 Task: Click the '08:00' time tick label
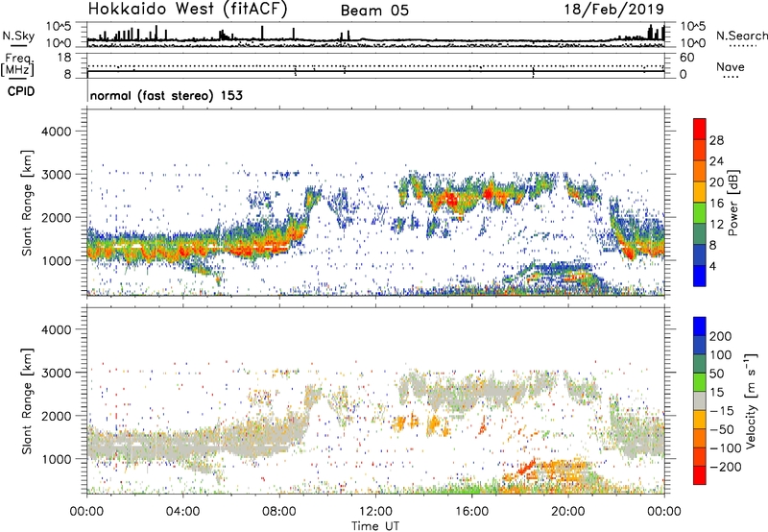coord(279,512)
